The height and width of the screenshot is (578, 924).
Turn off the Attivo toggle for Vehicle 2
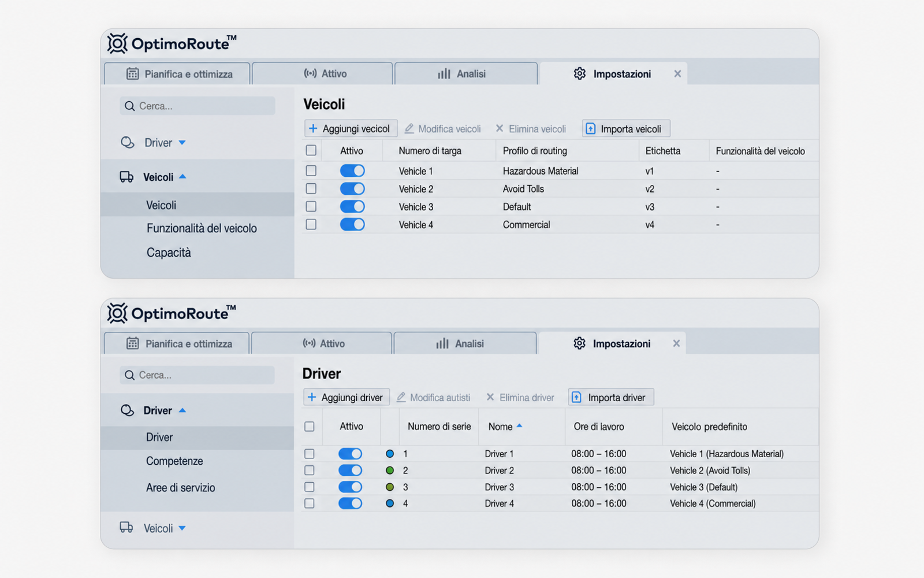[x=352, y=188]
